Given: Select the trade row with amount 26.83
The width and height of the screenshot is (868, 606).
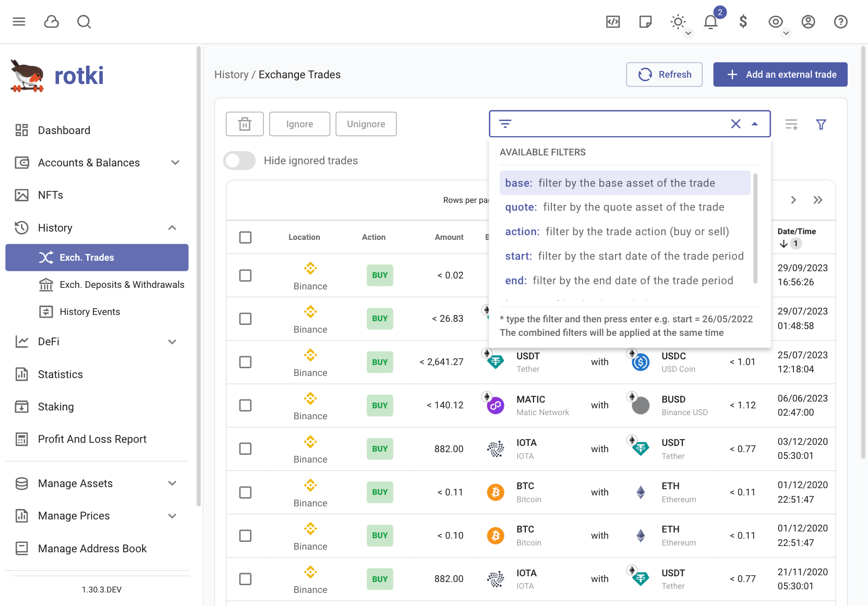Looking at the screenshot, I should tap(245, 319).
